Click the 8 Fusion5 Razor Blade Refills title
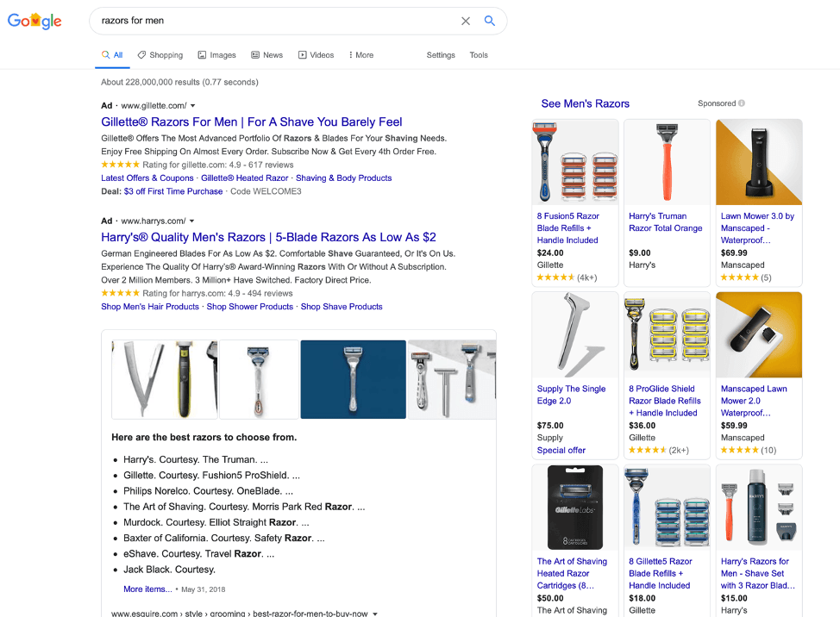Viewport: 840px width, 617px height. point(567,228)
